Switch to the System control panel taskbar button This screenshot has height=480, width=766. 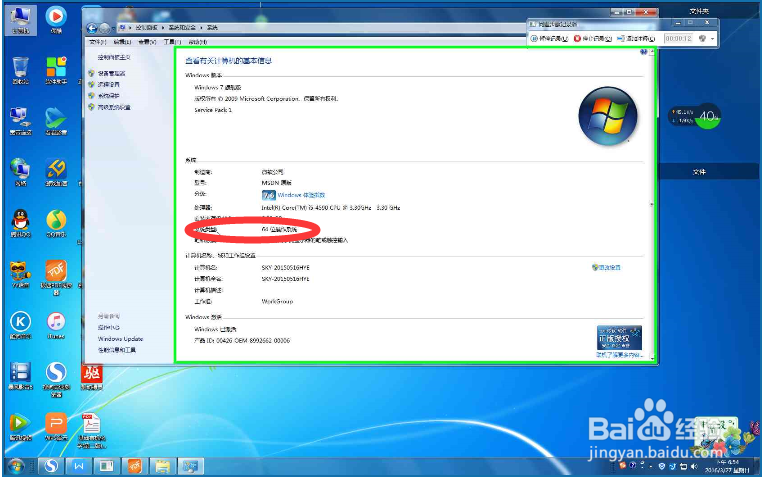coord(190,466)
